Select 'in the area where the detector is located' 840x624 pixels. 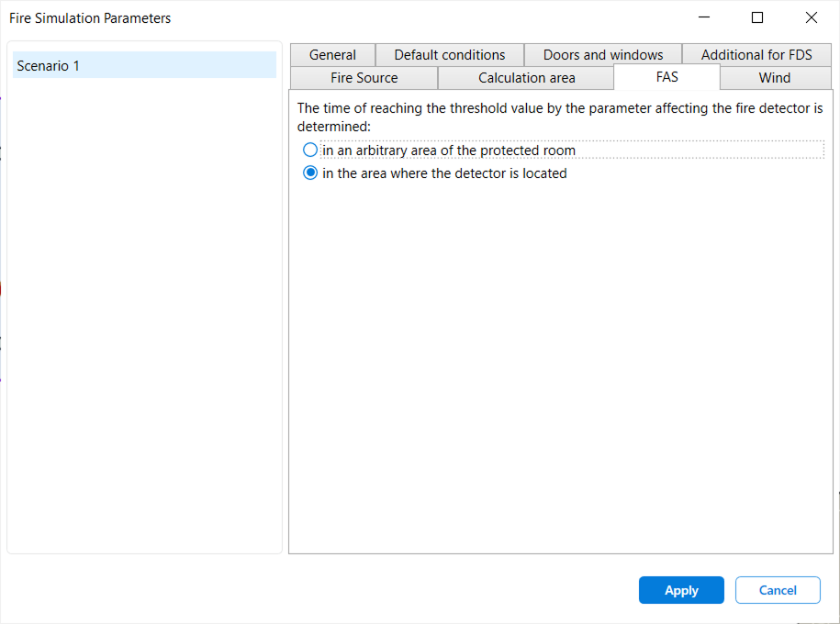click(x=310, y=172)
